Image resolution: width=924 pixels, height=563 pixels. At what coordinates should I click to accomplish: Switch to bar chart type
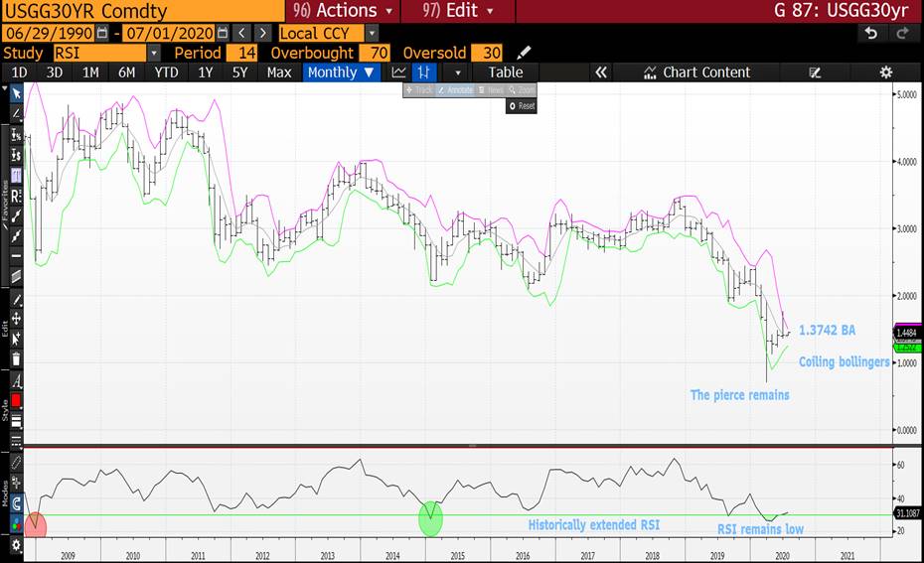pyautogui.click(x=423, y=72)
